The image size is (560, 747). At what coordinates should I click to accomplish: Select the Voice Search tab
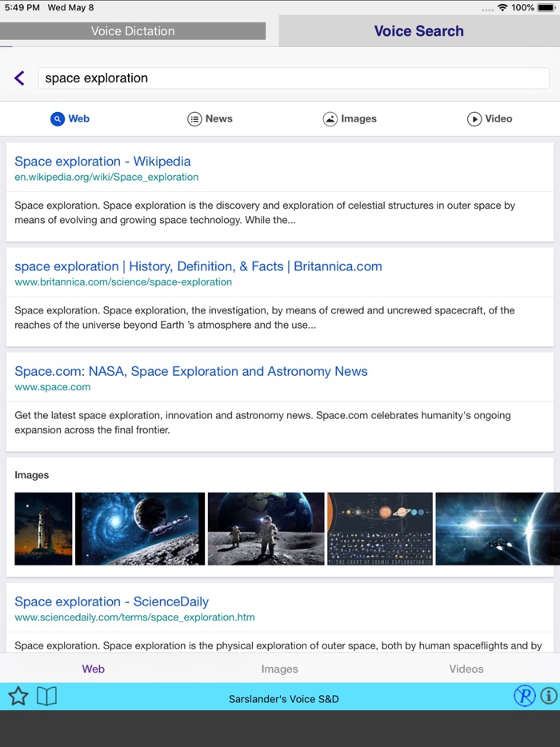point(419,31)
